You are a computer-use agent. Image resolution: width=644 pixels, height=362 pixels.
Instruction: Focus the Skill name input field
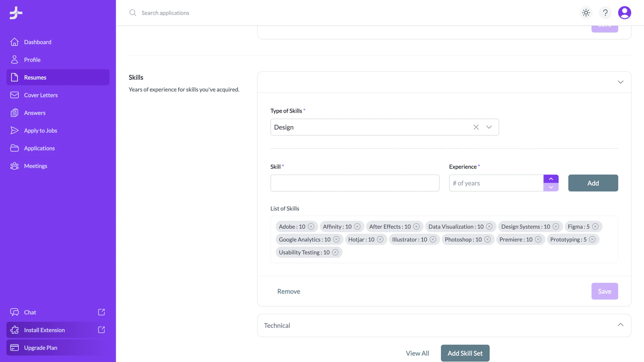355,183
